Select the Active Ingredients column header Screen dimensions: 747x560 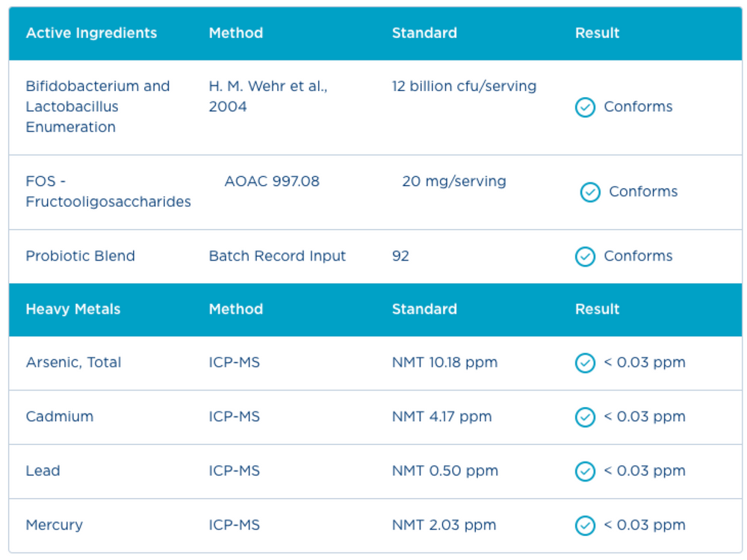tap(91, 33)
